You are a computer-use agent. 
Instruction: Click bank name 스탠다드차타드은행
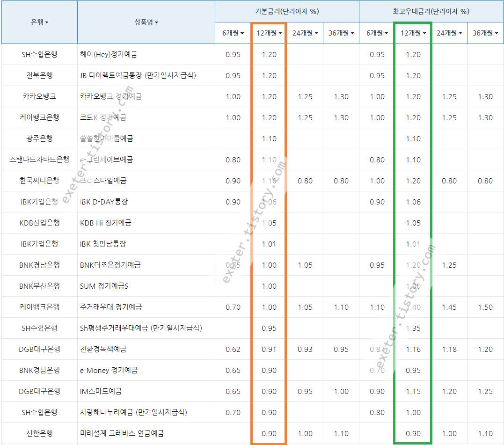pyautogui.click(x=39, y=160)
